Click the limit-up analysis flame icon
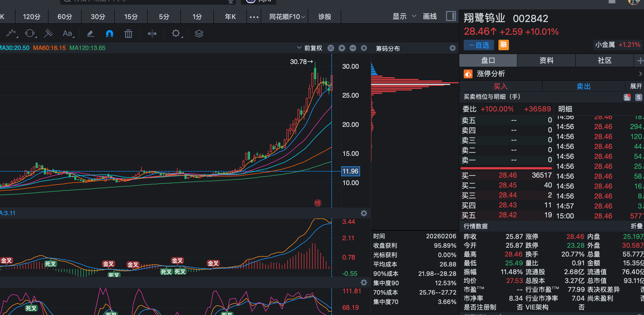This screenshot has width=644, height=315. [x=468, y=74]
